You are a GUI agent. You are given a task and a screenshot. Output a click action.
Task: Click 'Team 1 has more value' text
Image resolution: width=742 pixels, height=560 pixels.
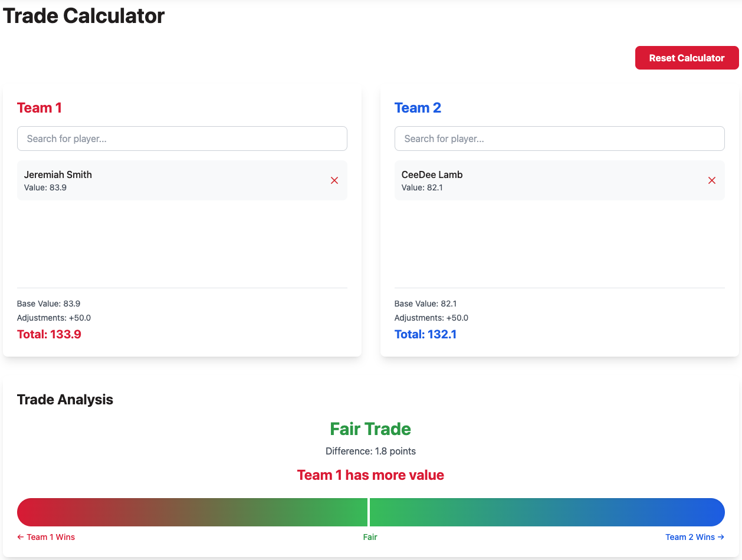point(370,475)
